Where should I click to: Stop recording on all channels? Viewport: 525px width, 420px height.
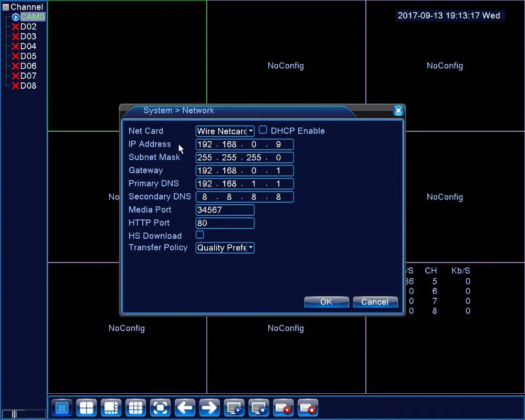click(308, 407)
